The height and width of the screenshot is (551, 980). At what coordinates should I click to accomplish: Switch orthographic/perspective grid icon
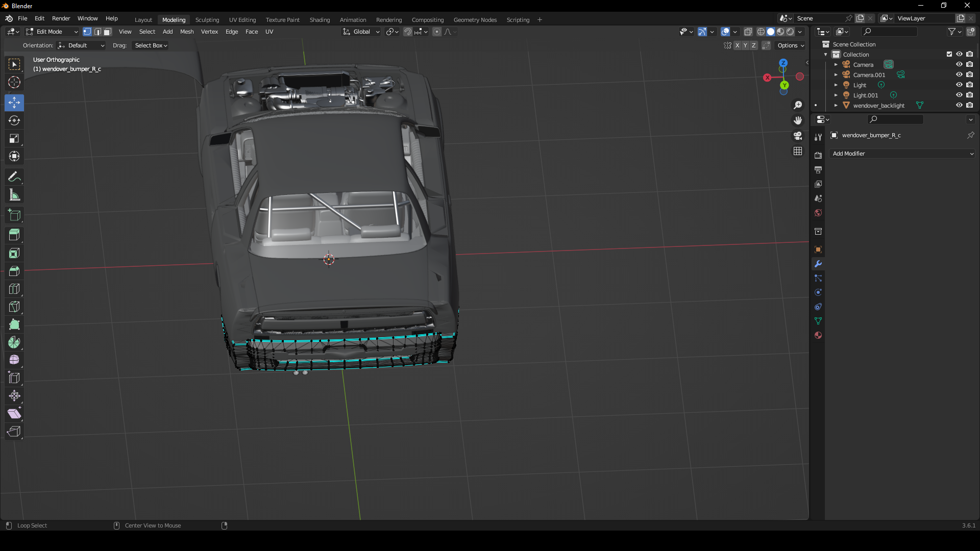(x=798, y=151)
